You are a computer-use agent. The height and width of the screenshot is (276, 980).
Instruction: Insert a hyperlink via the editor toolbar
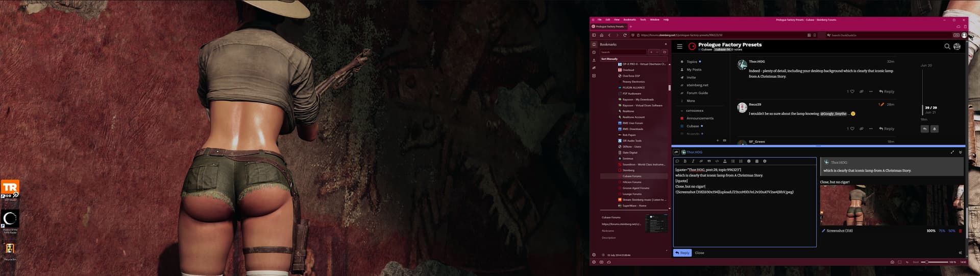point(701,162)
